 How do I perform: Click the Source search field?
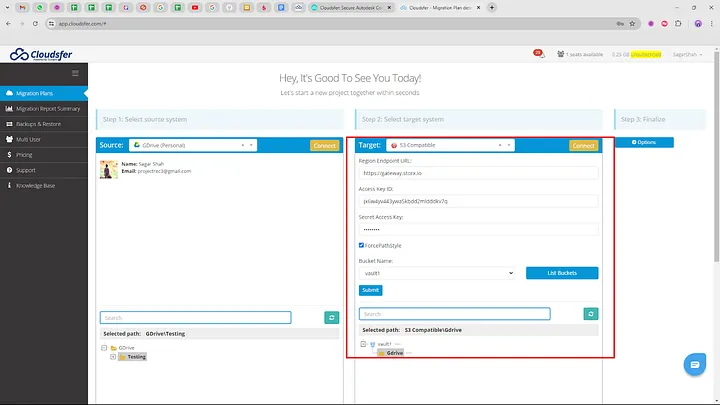(x=196, y=317)
